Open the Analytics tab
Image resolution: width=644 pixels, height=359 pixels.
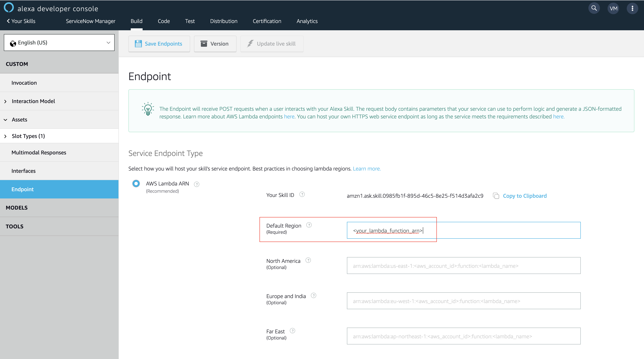[307, 21]
